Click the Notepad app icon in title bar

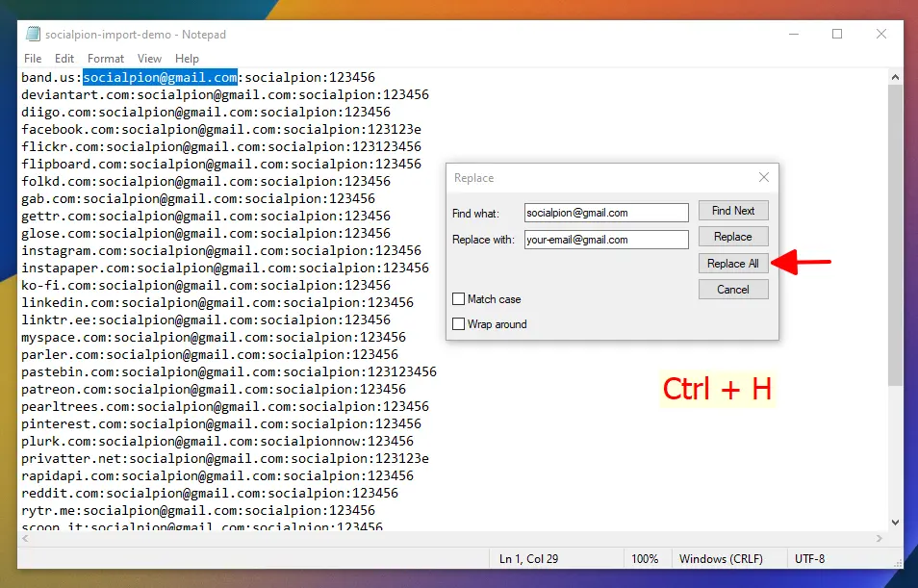34,35
